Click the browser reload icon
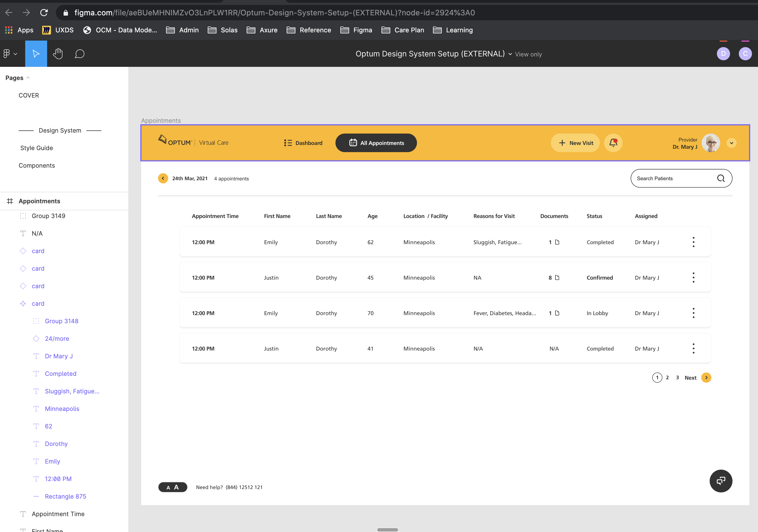This screenshot has height=532, width=758. (44, 13)
